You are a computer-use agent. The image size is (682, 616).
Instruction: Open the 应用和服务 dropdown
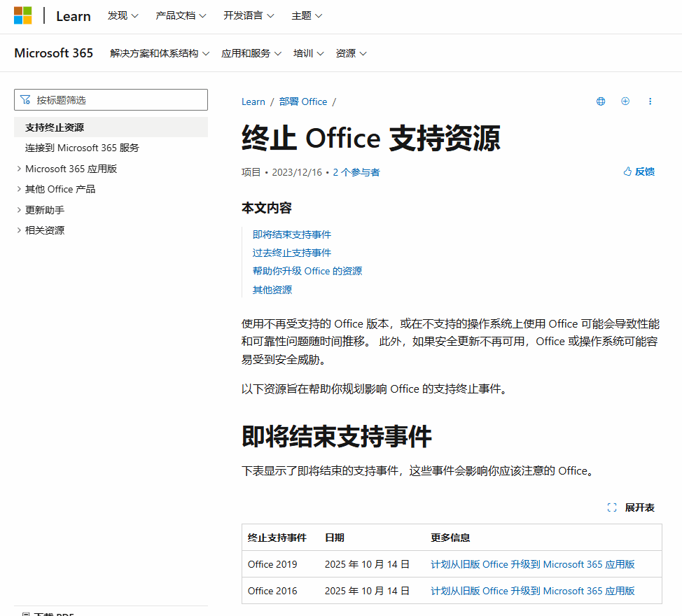point(251,53)
